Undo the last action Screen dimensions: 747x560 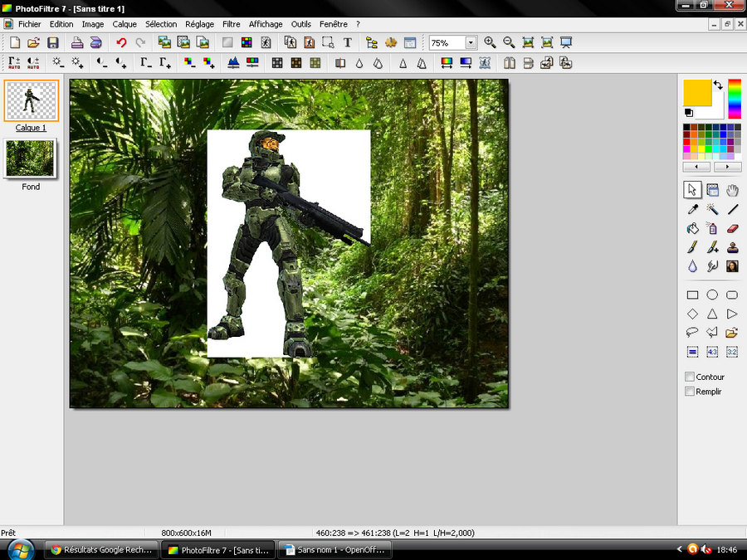coord(121,43)
